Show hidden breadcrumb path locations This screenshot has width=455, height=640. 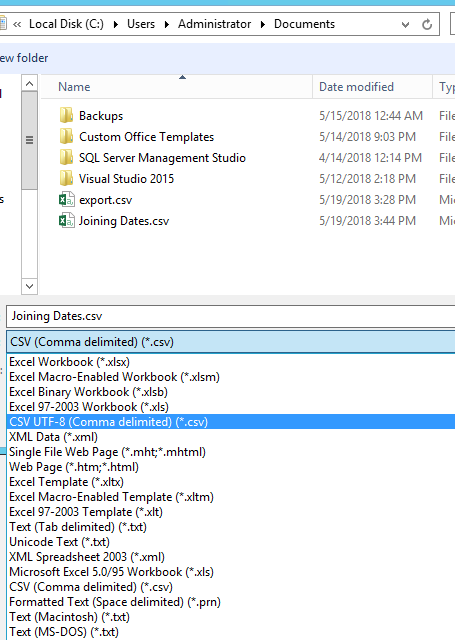17,24
